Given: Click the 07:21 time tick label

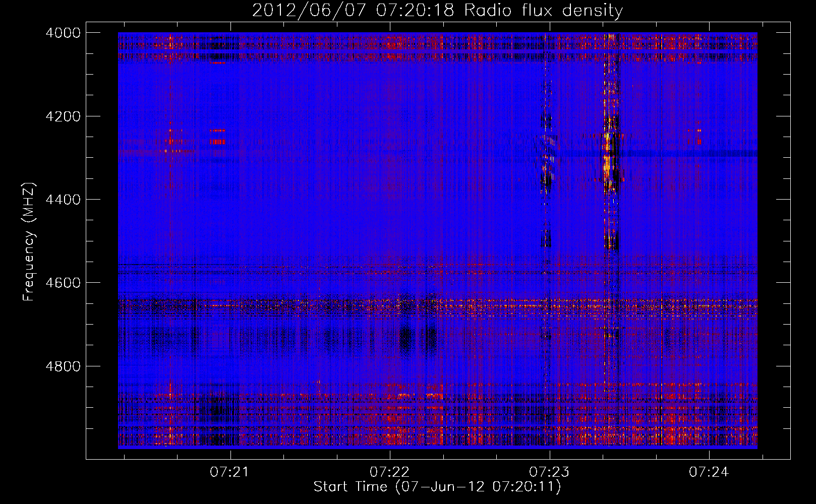Looking at the screenshot, I should 230,472.
